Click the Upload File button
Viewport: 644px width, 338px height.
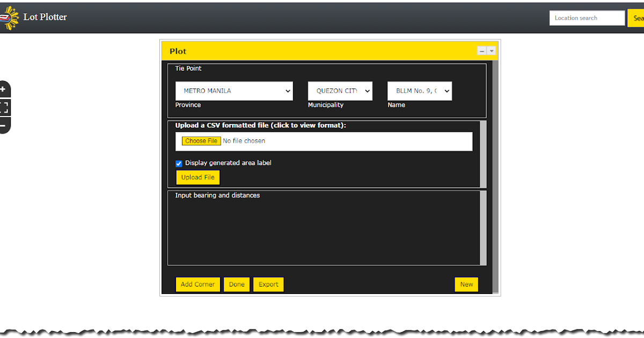(198, 178)
